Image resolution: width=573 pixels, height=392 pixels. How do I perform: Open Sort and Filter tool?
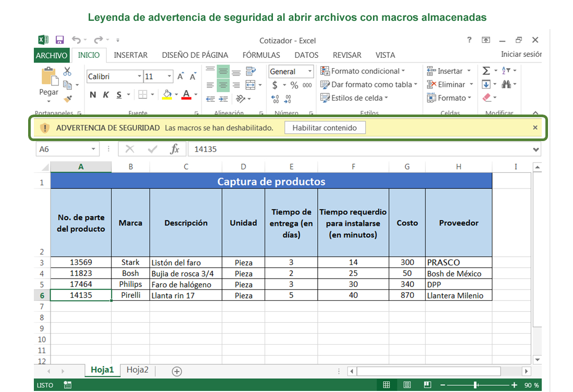506,70
